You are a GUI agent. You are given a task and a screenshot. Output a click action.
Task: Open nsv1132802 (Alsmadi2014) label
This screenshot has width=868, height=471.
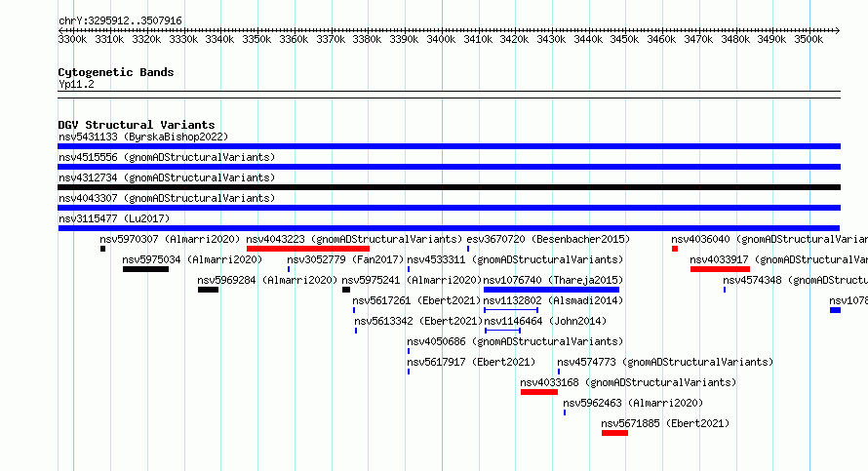click(x=553, y=300)
